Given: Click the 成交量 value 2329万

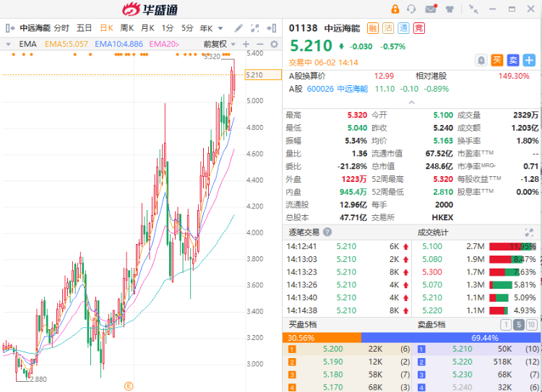Looking at the screenshot, I should pos(525,116).
